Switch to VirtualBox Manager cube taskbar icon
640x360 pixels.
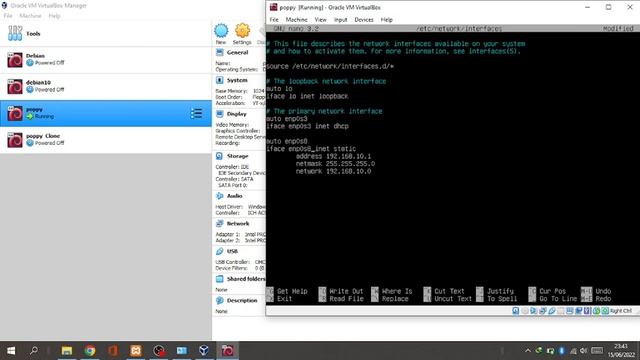(x=204, y=351)
